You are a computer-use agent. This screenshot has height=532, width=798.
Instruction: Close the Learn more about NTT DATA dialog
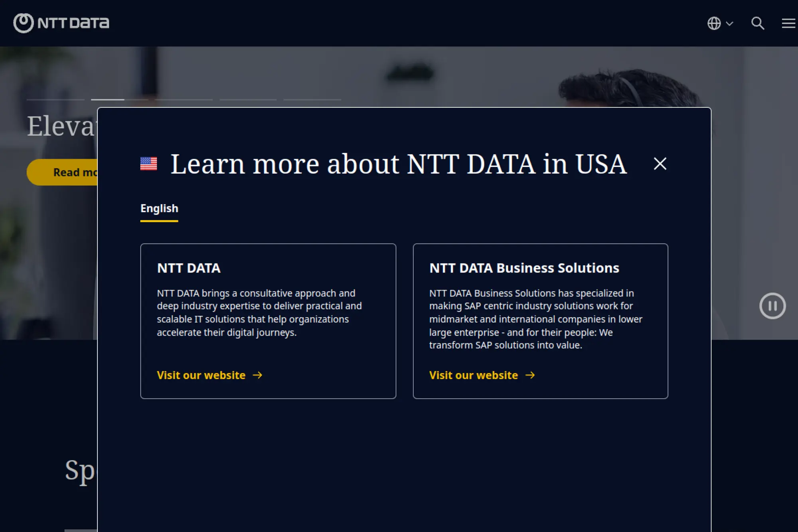point(660,164)
